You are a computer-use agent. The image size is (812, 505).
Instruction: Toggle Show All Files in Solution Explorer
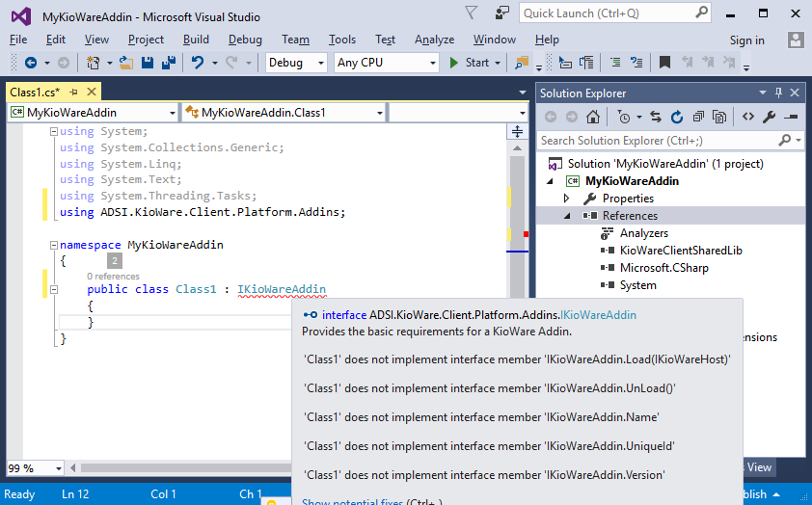tap(719, 117)
